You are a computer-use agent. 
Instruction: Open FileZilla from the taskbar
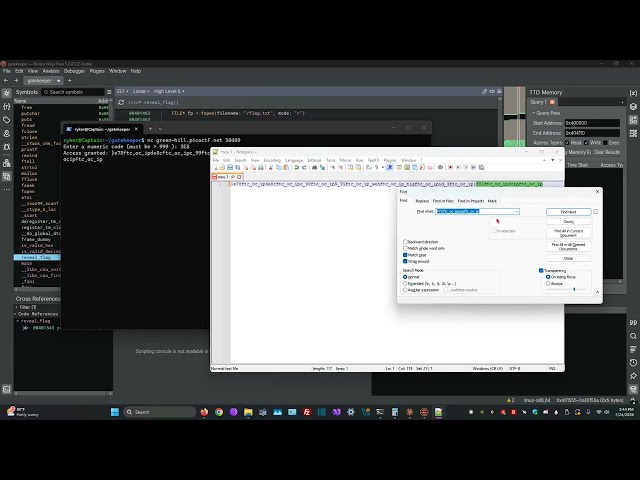pos(307,412)
